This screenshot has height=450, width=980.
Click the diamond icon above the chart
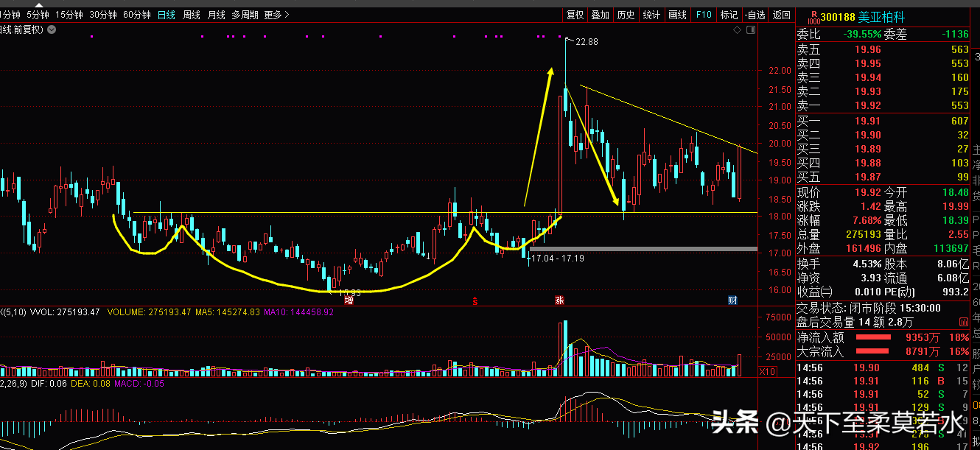coord(736,29)
